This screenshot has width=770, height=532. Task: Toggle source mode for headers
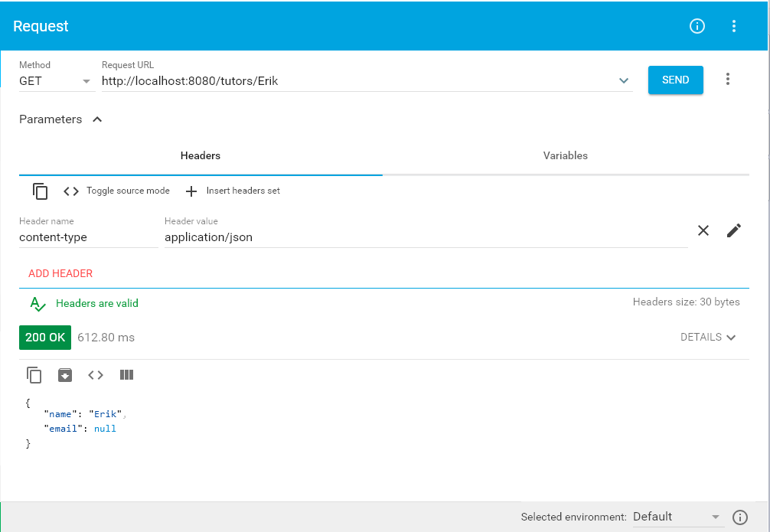(116, 191)
